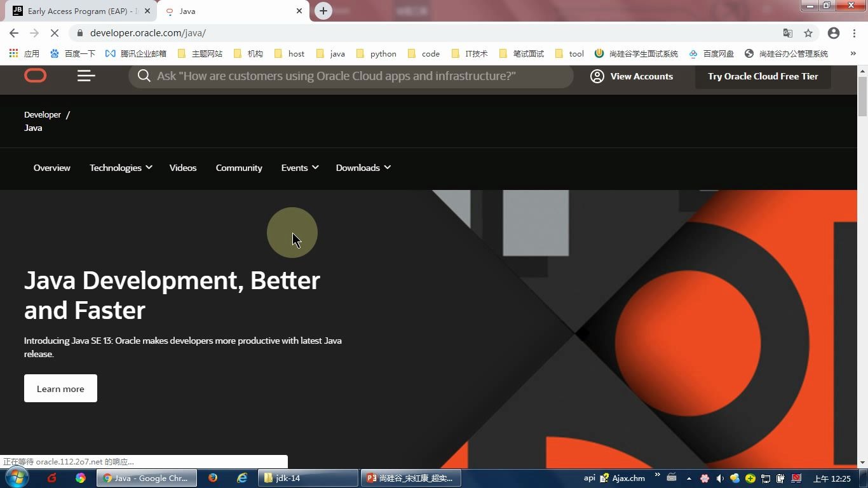Click the power plug tray icon
The width and height of the screenshot is (868, 488).
click(781, 478)
